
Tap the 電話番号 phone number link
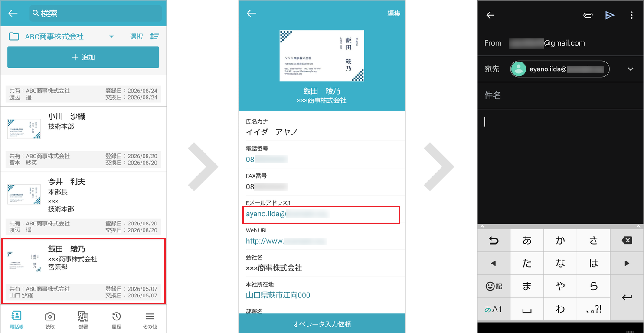pos(267,160)
